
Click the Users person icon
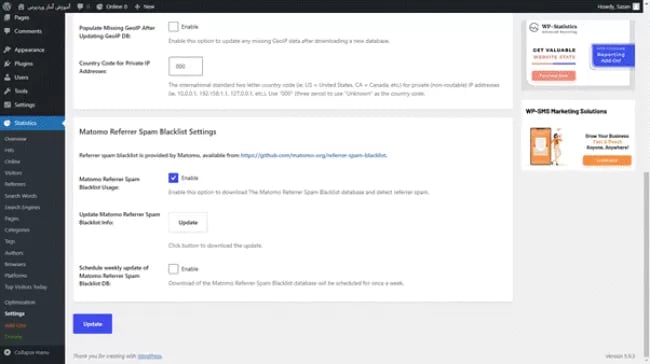[7, 77]
